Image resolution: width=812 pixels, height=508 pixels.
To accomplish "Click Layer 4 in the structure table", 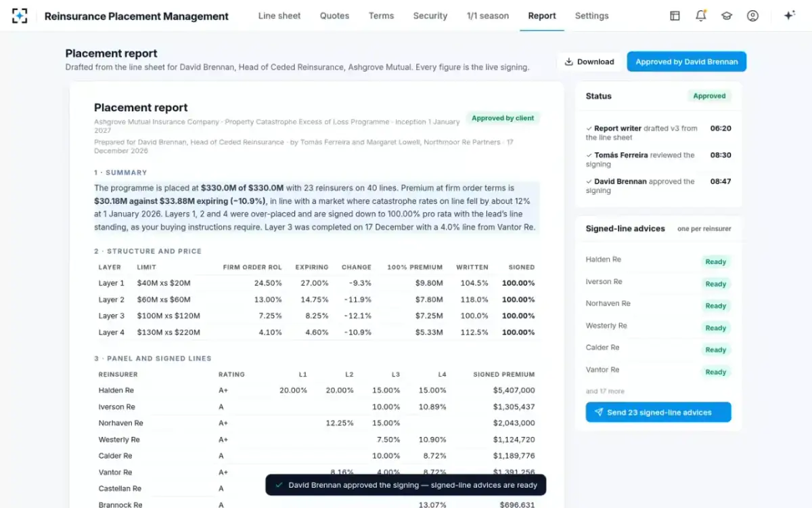I will click(111, 333).
